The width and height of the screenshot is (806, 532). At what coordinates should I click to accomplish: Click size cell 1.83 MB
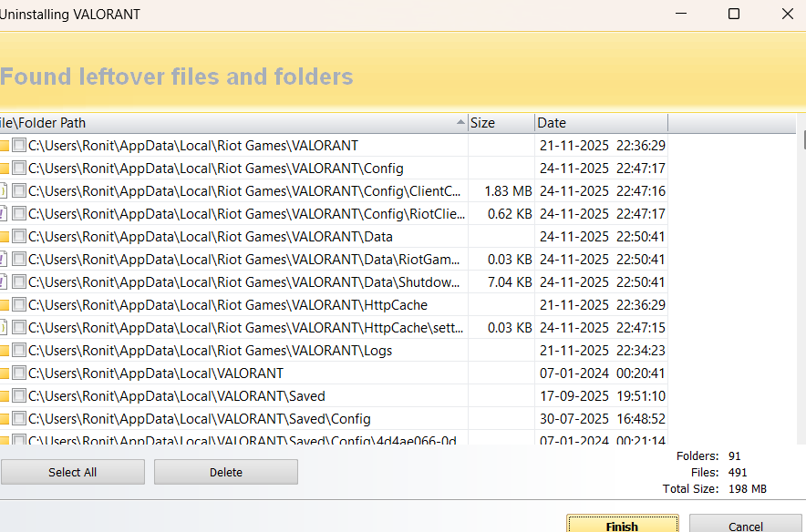(508, 191)
